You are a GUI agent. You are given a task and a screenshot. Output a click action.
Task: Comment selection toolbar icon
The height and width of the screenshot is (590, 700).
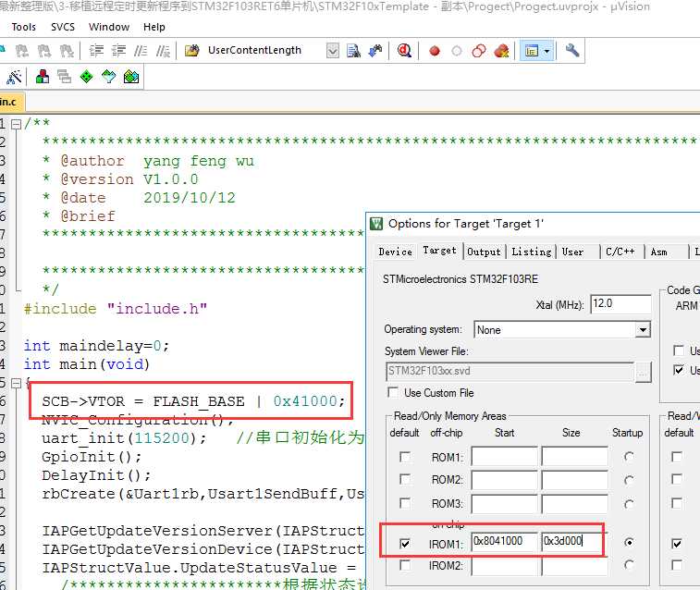141,51
